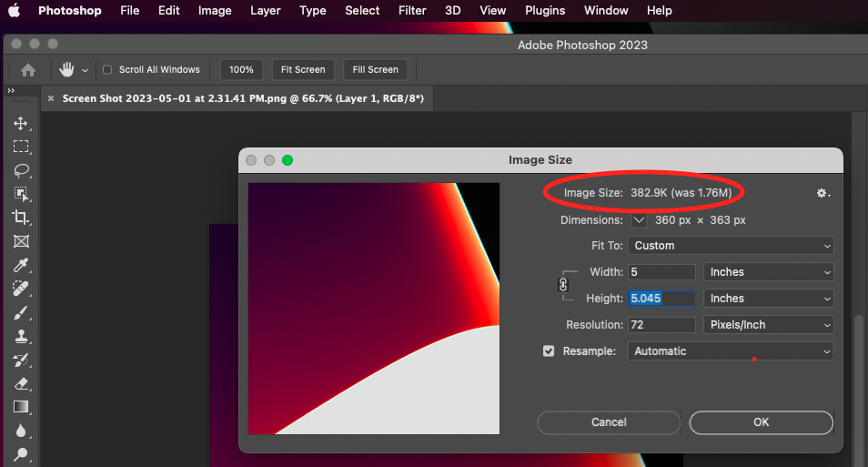Image resolution: width=868 pixels, height=467 pixels.
Task: Select the Eyedropper tool
Action: tap(21, 265)
